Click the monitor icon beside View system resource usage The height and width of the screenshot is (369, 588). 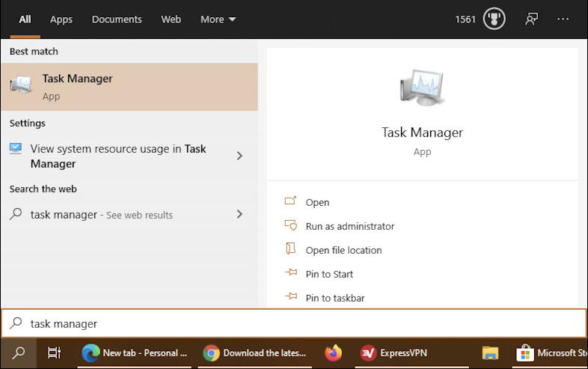click(16, 149)
